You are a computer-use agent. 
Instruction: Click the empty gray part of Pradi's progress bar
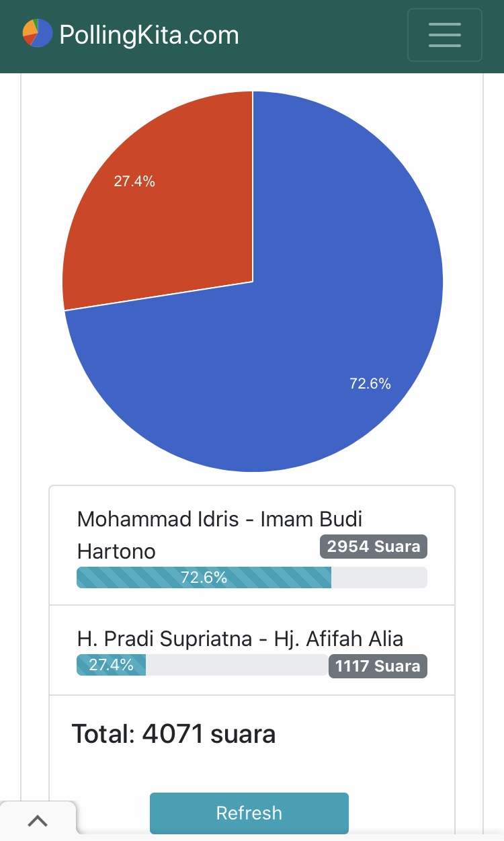point(237,665)
